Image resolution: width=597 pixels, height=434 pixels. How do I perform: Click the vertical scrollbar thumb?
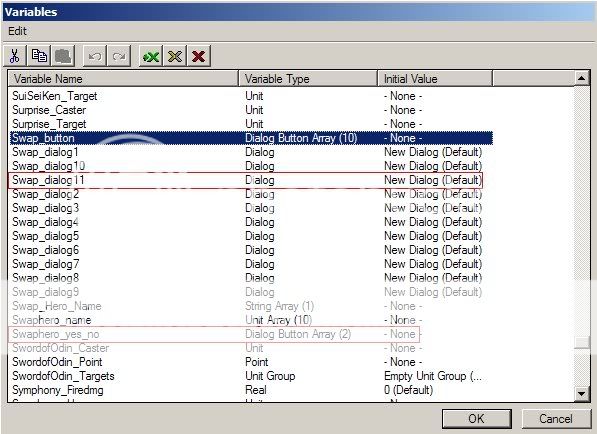(x=581, y=342)
